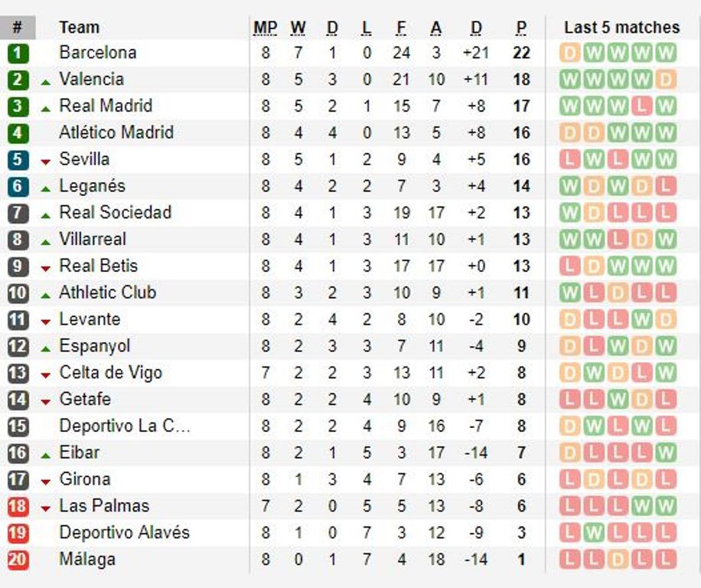
Task: Click the green up arrow beside Valencia
Action: (46, 81)
